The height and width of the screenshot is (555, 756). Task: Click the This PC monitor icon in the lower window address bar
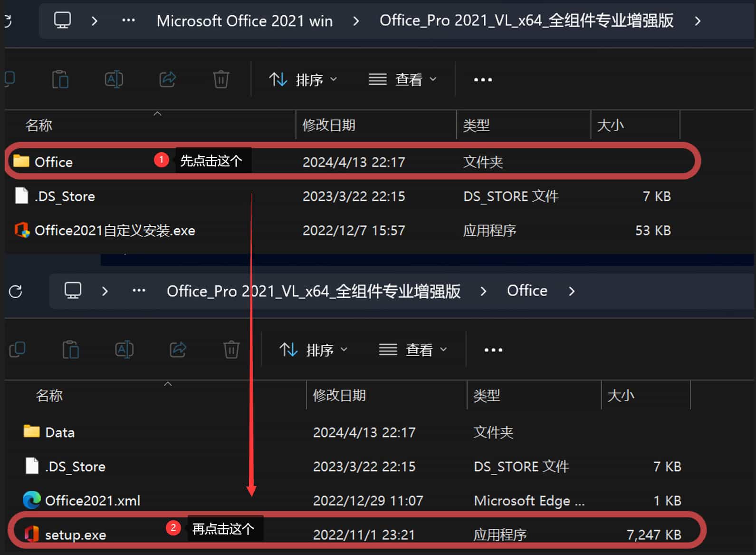(73, 291)
